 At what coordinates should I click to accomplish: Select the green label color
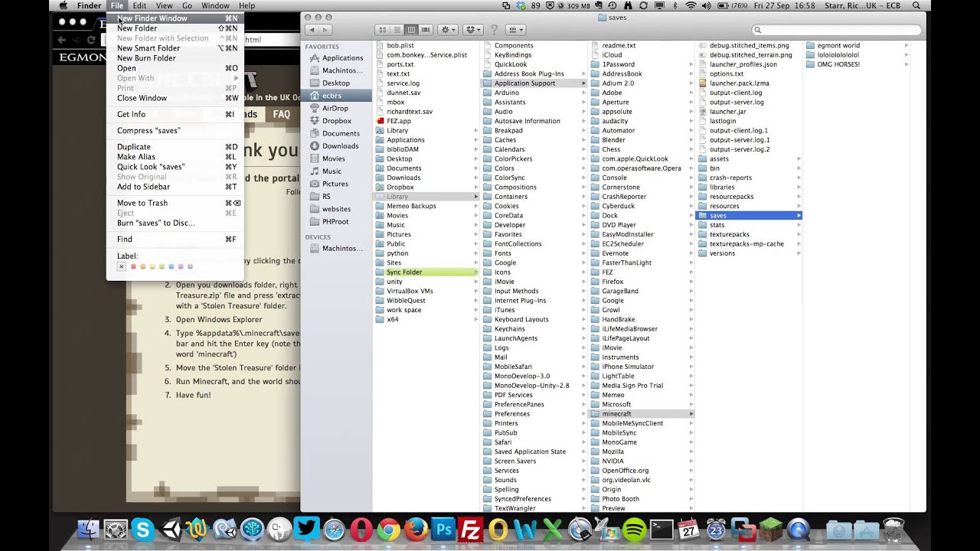point(162,267)
